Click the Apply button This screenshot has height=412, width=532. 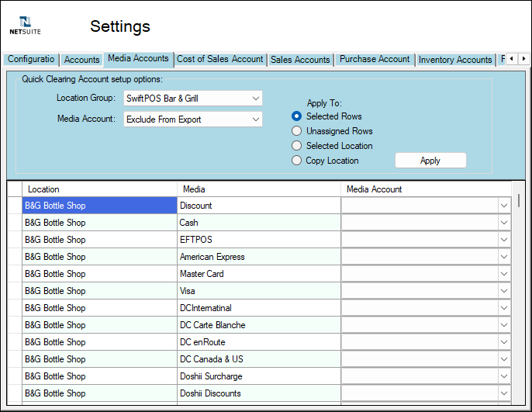coord(430,160)
